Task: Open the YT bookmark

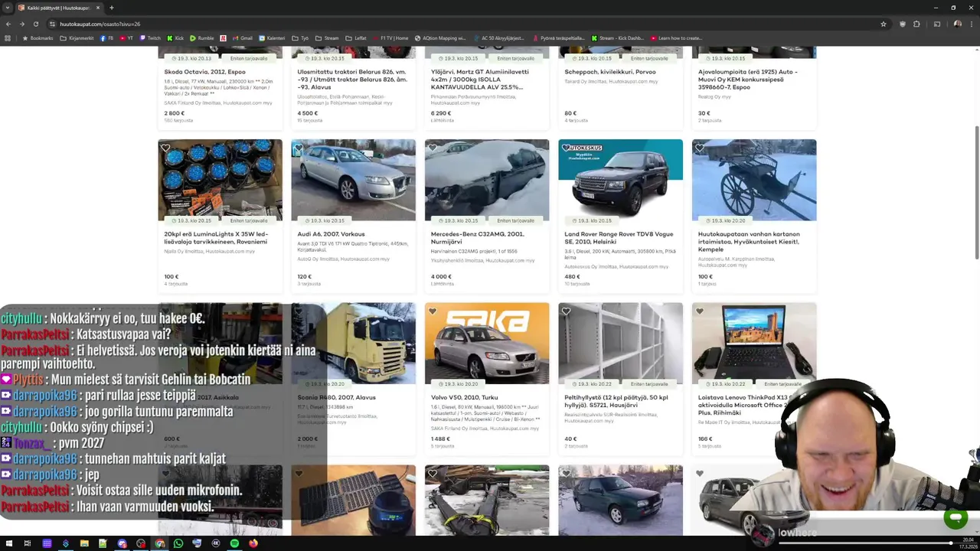Action: (x=126, y=37)
